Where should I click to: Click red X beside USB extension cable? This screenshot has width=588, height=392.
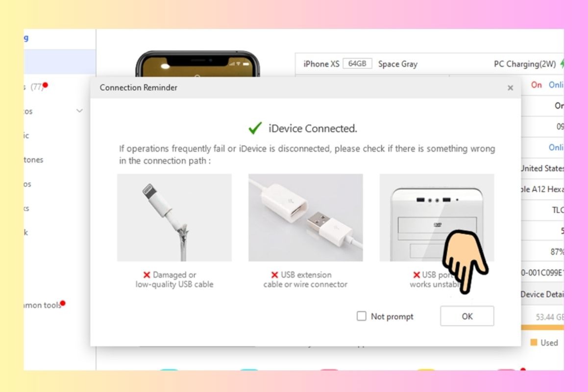(275, 275)
